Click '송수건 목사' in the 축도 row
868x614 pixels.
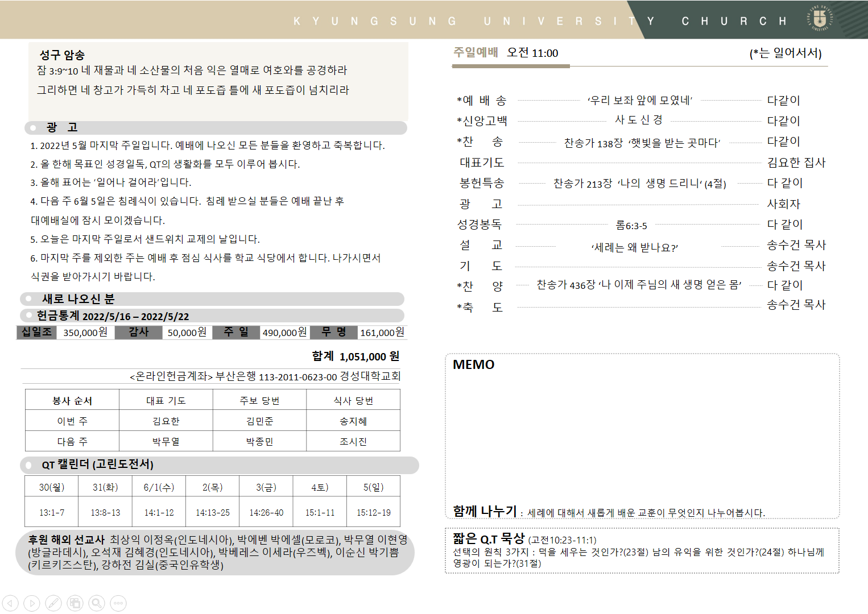click(796, 305)
